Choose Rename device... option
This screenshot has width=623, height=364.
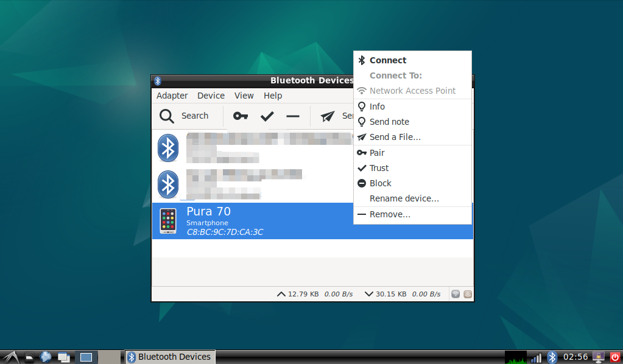coord(412,198)
